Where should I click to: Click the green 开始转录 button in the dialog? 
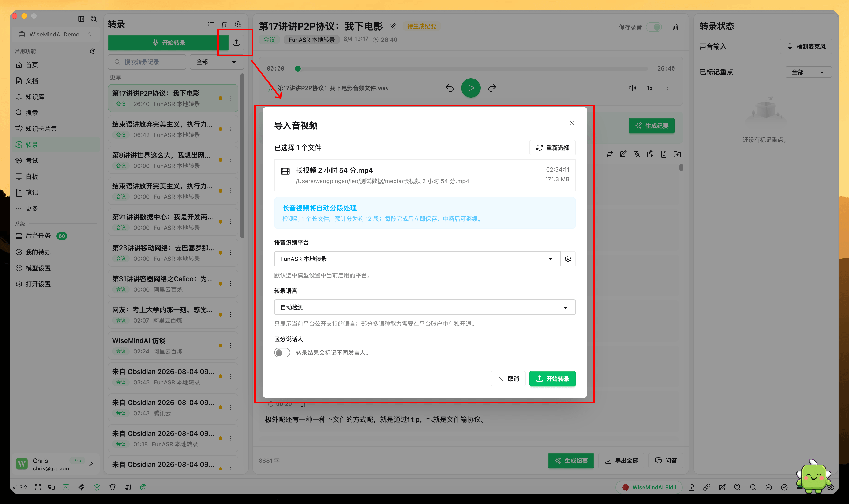click(552, 379)
